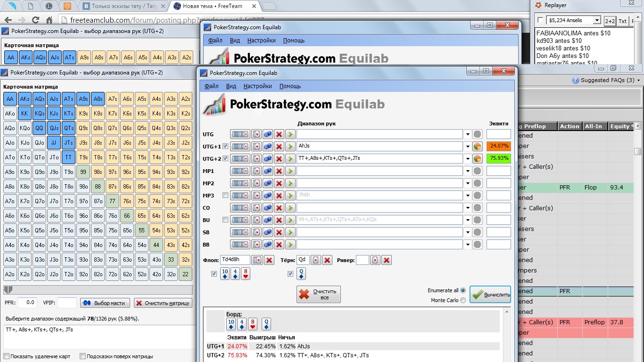The image size is (644, 362).
Task: Enable 'Подсказки поверх матрицы' checkbox
Action: [x=83, y=356]
